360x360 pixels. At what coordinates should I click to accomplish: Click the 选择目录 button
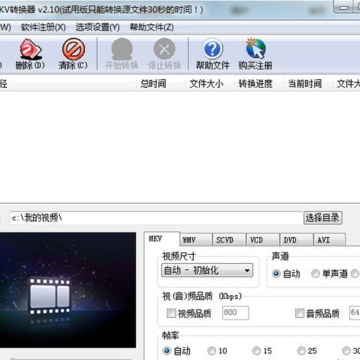coord(323,218)
